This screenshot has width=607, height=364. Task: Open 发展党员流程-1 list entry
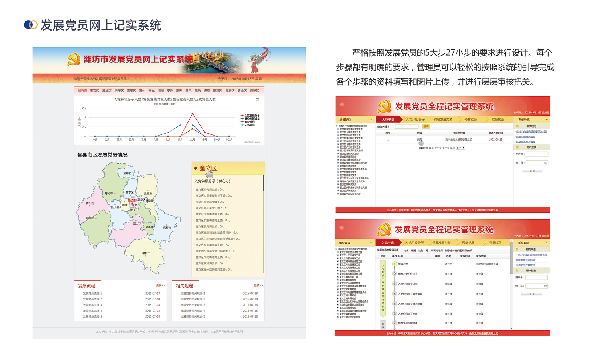click(x=92, y=294)
